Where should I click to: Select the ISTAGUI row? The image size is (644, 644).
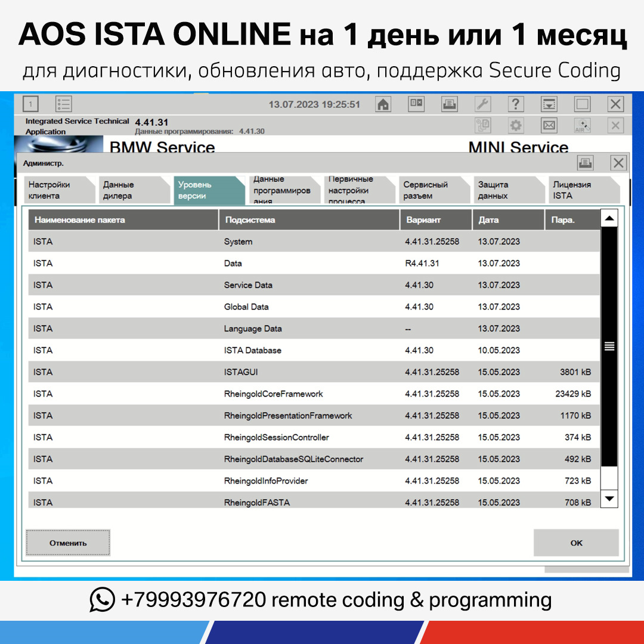[x=314, y=372]
